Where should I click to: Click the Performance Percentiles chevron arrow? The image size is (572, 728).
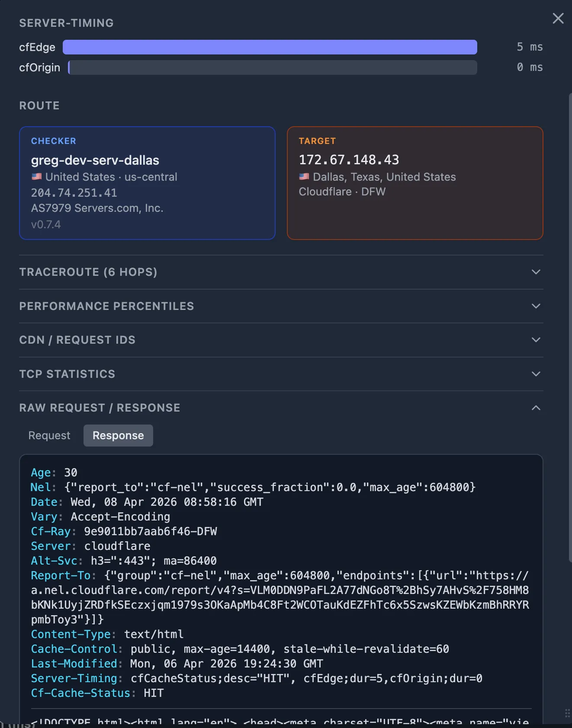536,306
